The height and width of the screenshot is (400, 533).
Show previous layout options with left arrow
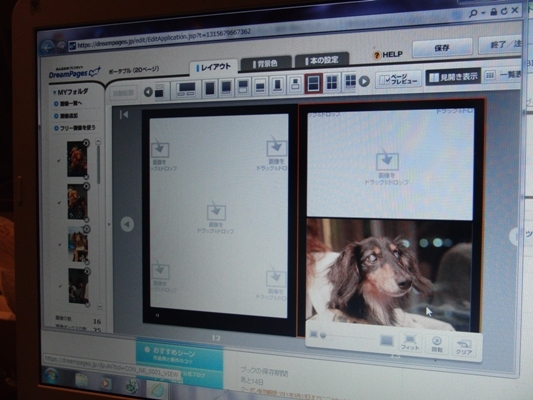click(148, 92)
